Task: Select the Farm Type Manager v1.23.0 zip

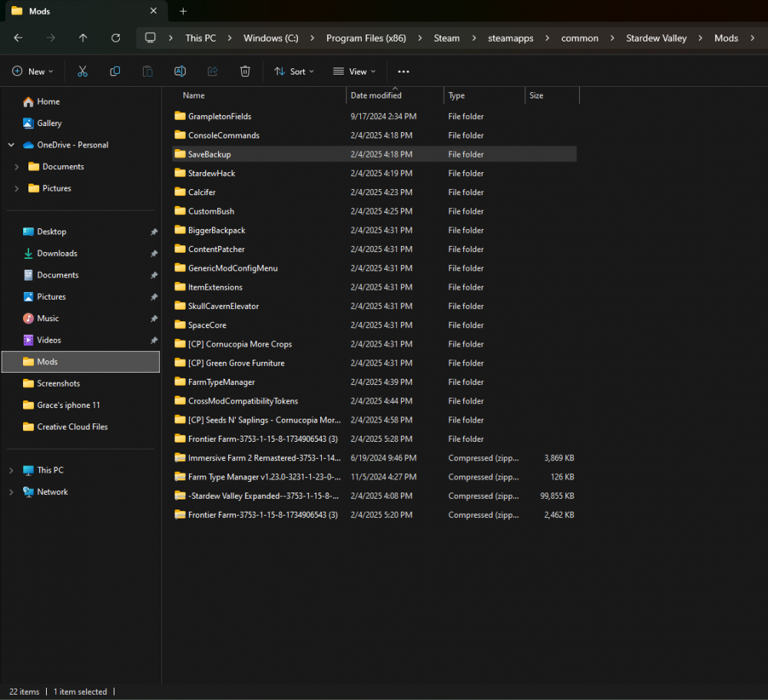Action: [375, 477]
